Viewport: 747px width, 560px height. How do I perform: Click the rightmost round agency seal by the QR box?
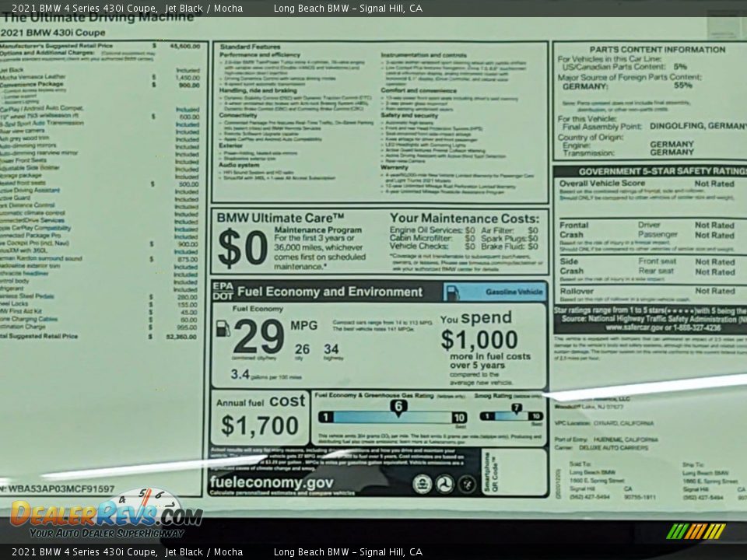coord(467,485)
